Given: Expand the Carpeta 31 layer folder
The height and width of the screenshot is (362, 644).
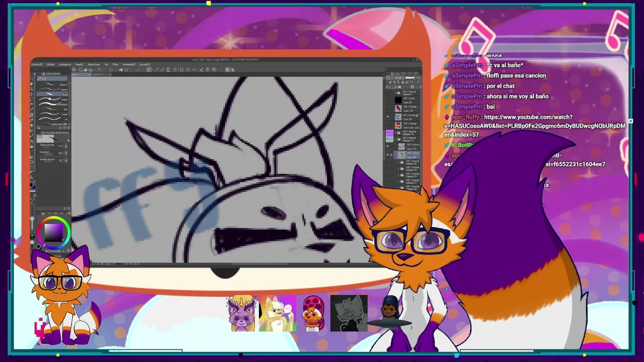Looking at the screenshot, I should tap(398, 174).
